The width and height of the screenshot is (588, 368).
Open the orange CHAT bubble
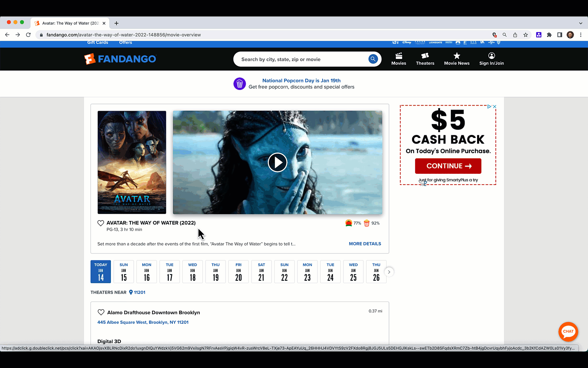[x=568, y=332]
